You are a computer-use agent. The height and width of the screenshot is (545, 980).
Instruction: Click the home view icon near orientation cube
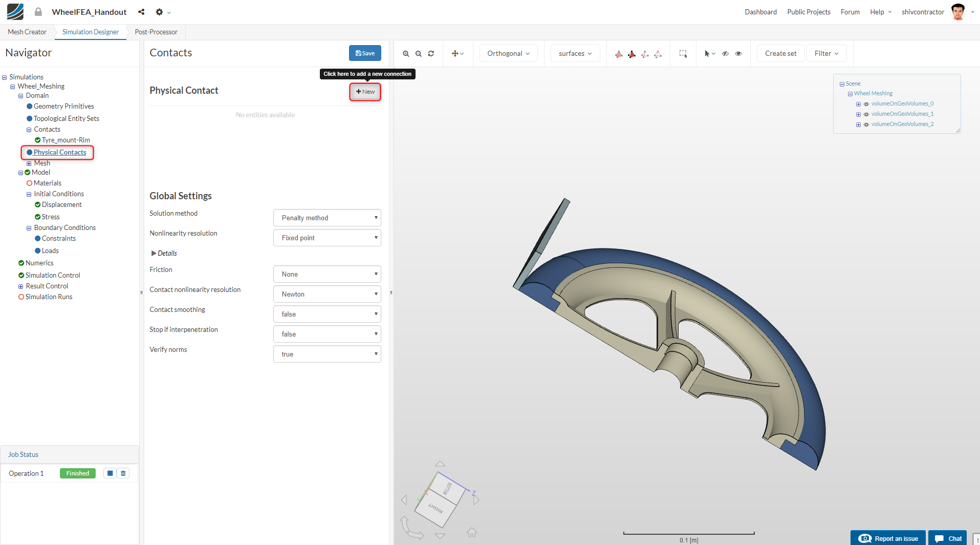coord(471,533)
